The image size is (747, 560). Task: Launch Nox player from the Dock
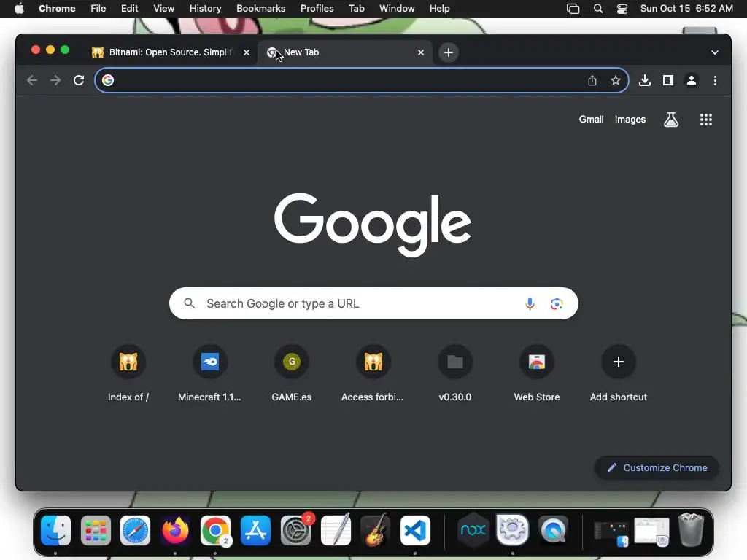(x=473, y=531)
